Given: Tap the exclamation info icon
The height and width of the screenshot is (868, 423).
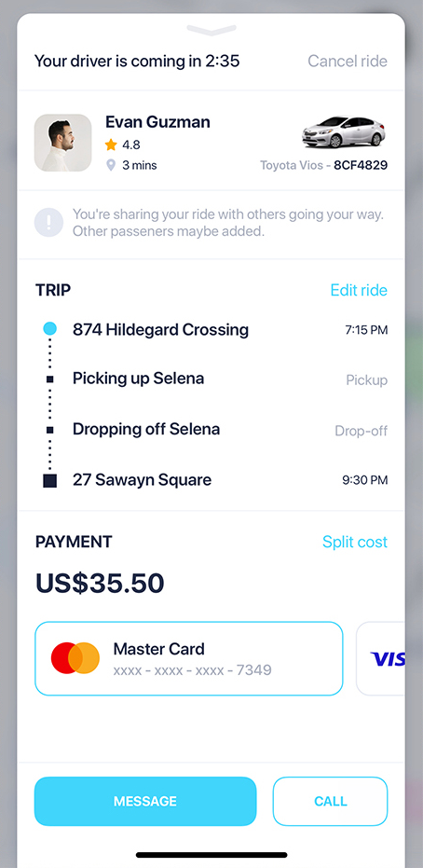Looking at the screenshot, I should click(x=48, y=223).
